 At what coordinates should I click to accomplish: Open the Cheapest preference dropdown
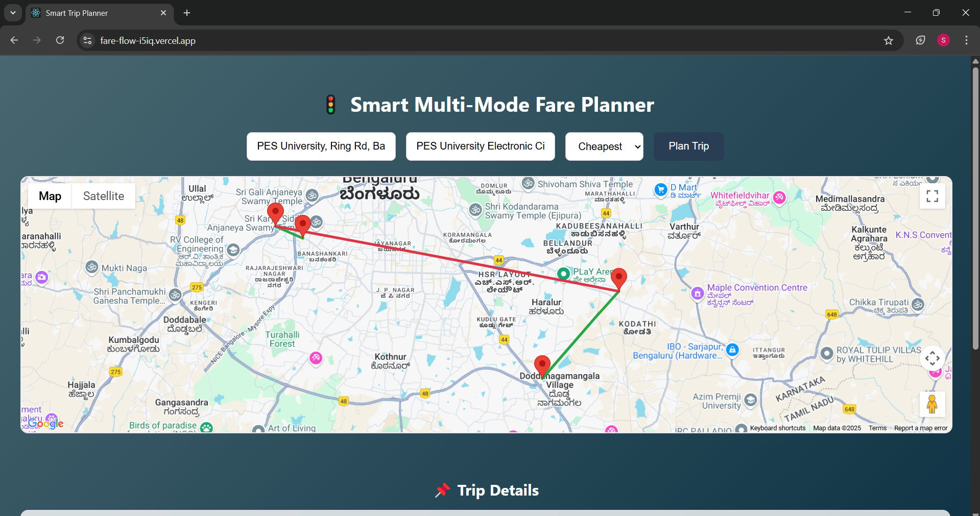coord(604,146)
